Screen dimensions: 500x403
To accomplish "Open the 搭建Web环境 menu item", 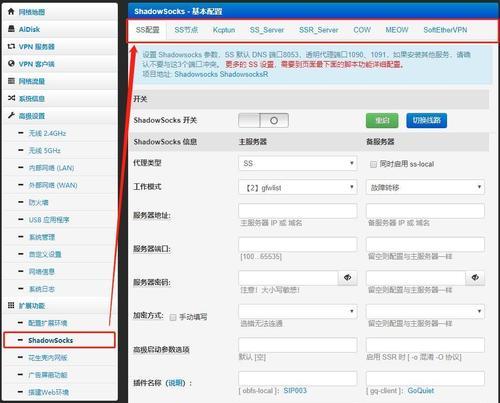I will 48,392.
